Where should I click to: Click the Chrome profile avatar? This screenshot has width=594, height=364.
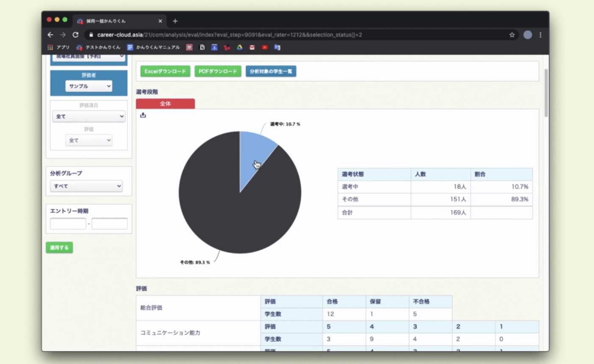(x=527, y=35)
